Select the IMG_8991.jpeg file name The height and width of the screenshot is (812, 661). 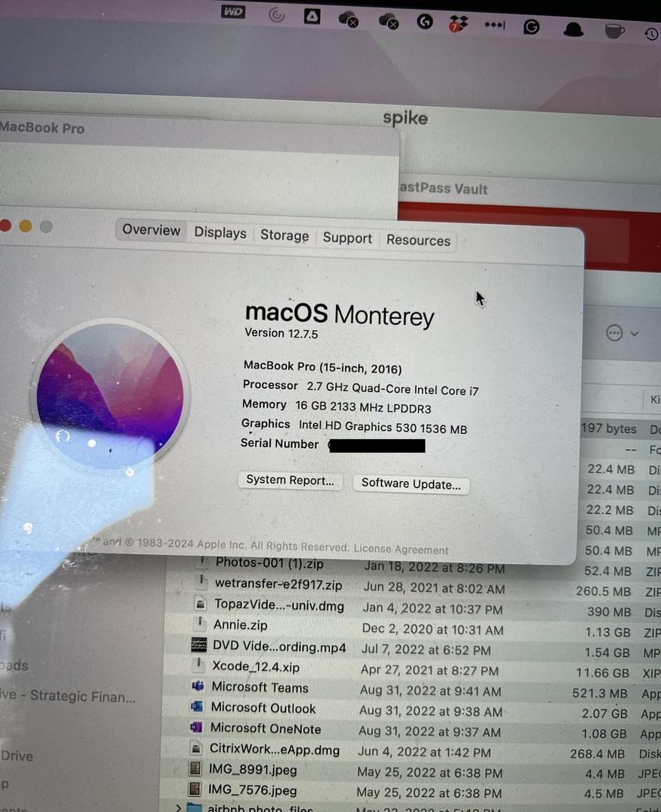253,770
